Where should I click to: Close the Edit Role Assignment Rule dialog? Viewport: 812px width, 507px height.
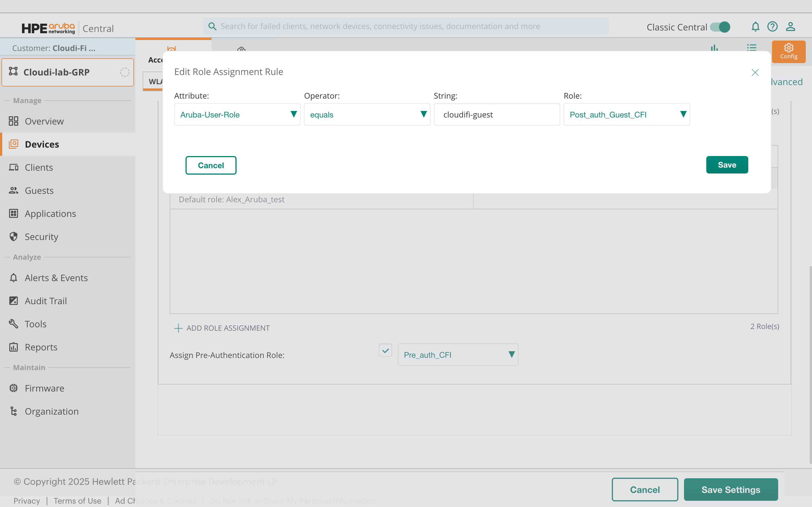(x=755, y=72)
